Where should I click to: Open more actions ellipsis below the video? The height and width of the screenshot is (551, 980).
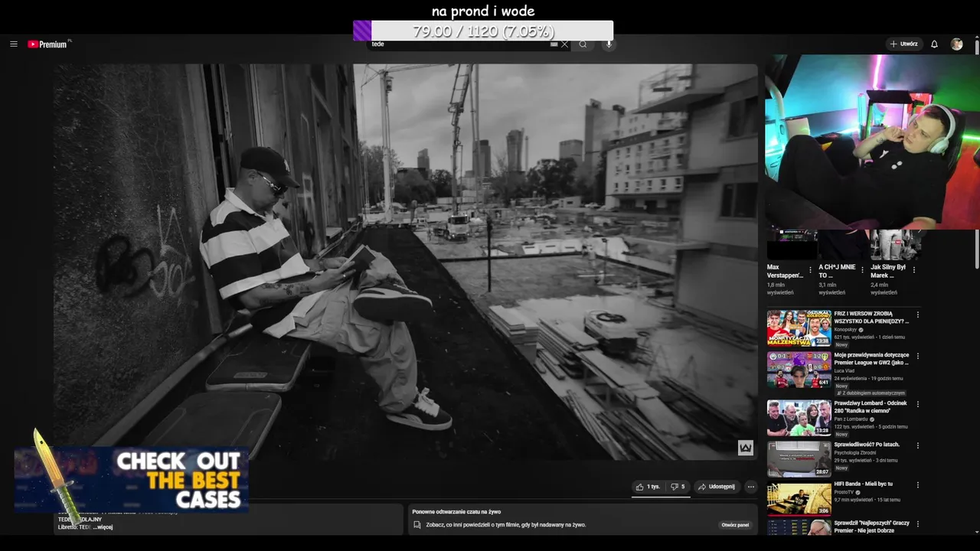click(751, 487)
